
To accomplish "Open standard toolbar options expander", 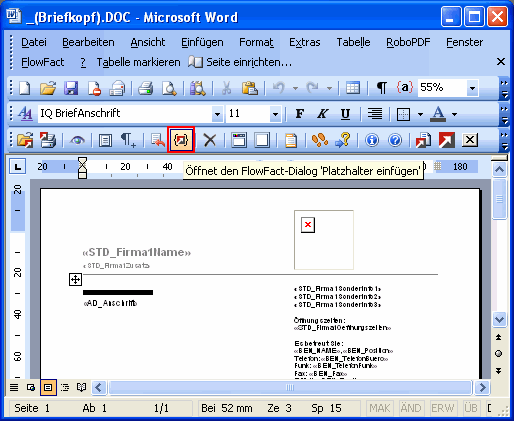I will [x=504, y=89].
